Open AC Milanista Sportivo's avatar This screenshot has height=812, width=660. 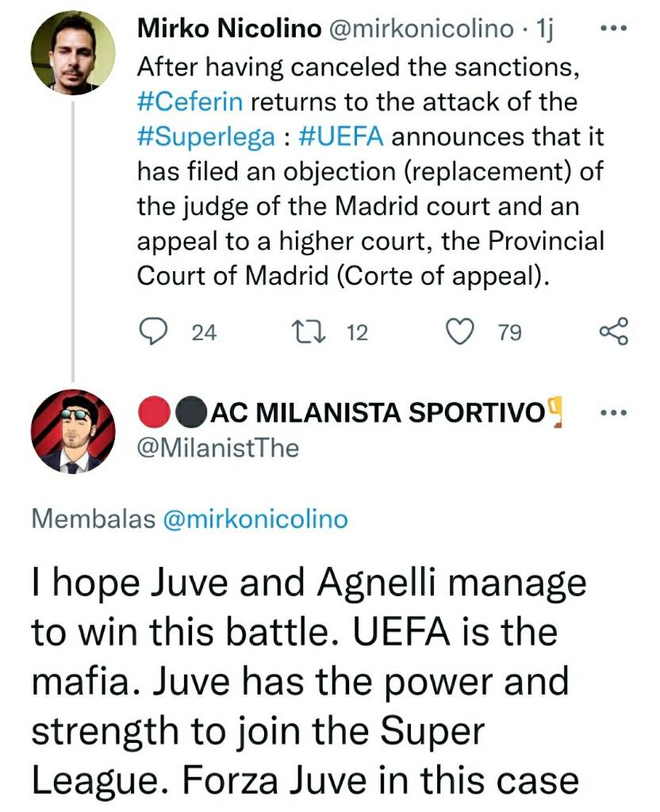(72, 432)
